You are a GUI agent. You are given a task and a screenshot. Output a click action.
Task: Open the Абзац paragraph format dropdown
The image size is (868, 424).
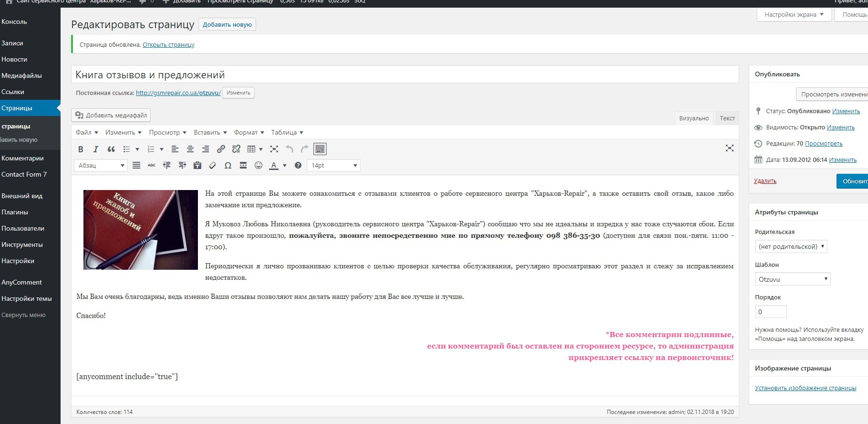pyautogui.click(x=101, y=166)
